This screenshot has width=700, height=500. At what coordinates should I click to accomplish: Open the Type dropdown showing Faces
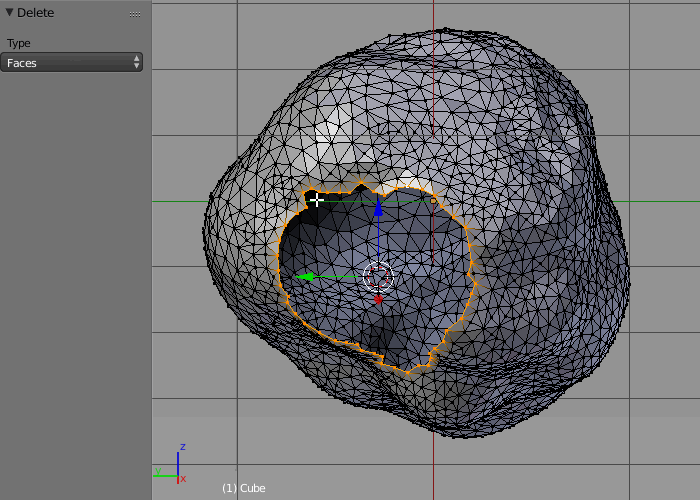pos(71,62)
